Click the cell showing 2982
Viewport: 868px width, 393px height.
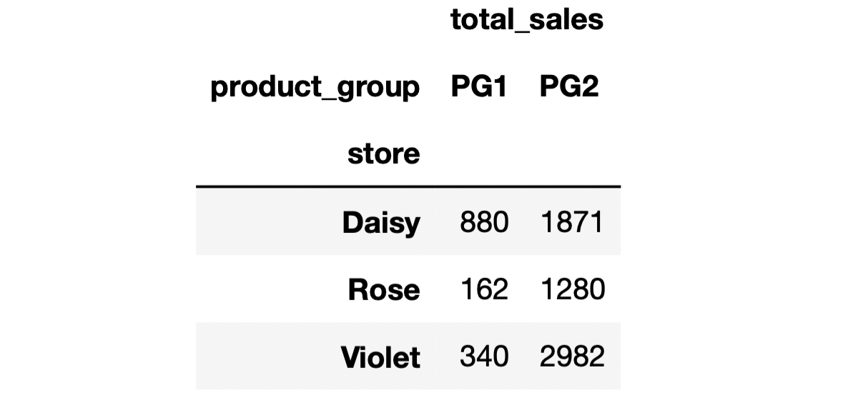pyautogui.click(x=573, y=357)
